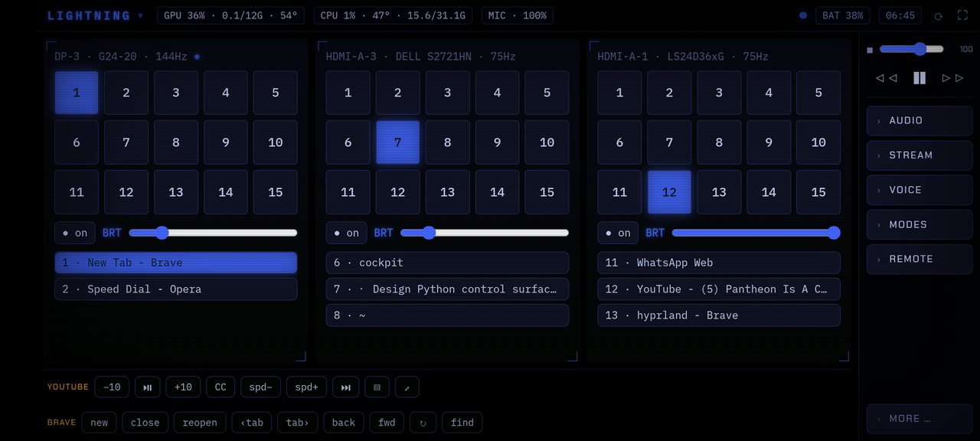The image size is (980, 441).
Task: Expand the MORE … section
Action: [x=920, y=419]
